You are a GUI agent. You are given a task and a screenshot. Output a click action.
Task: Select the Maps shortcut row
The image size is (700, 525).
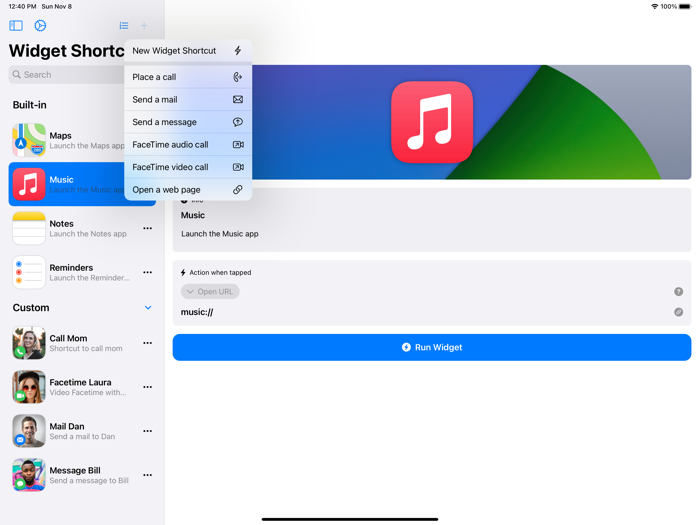click(x=67, y=140)
